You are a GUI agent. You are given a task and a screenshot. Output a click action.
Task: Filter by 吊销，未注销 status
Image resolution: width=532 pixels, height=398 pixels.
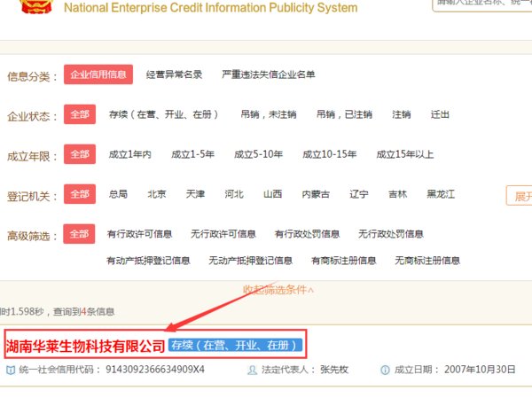(269, 114)
